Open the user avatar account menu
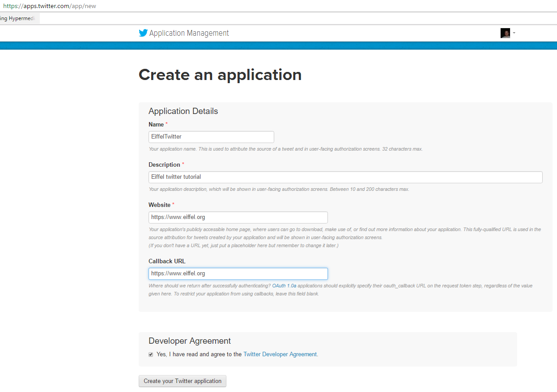The height and width of the screenshot is (392, 557). click(505, 33)
